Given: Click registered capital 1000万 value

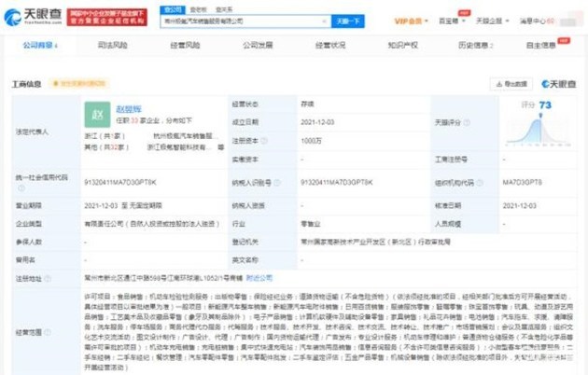Looking at the screenshot, I should coord(311,141).
